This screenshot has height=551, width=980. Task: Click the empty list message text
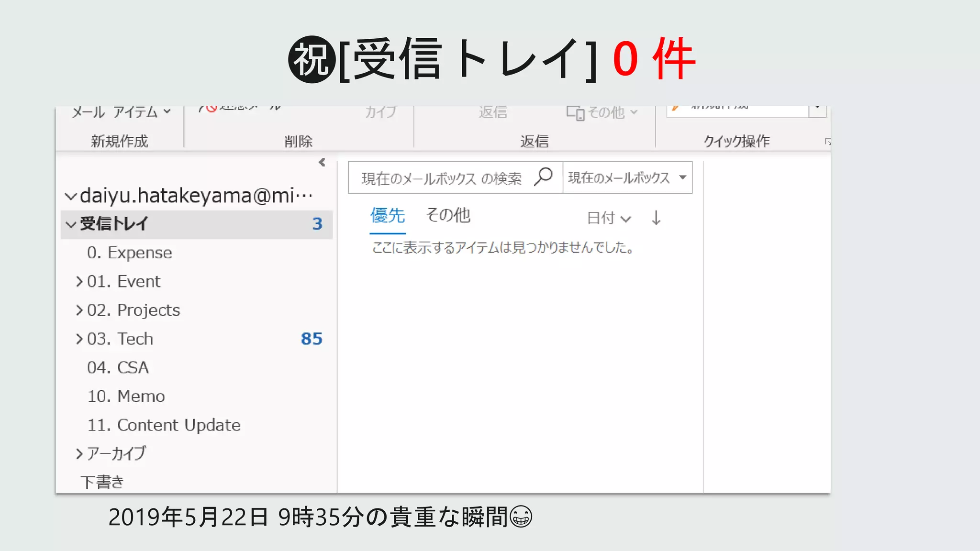[503, 247]
